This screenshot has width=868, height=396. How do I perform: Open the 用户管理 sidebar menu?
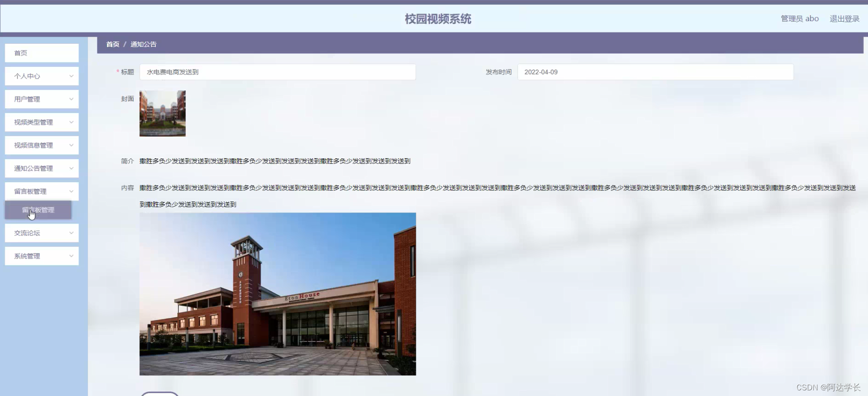point(41,99)
